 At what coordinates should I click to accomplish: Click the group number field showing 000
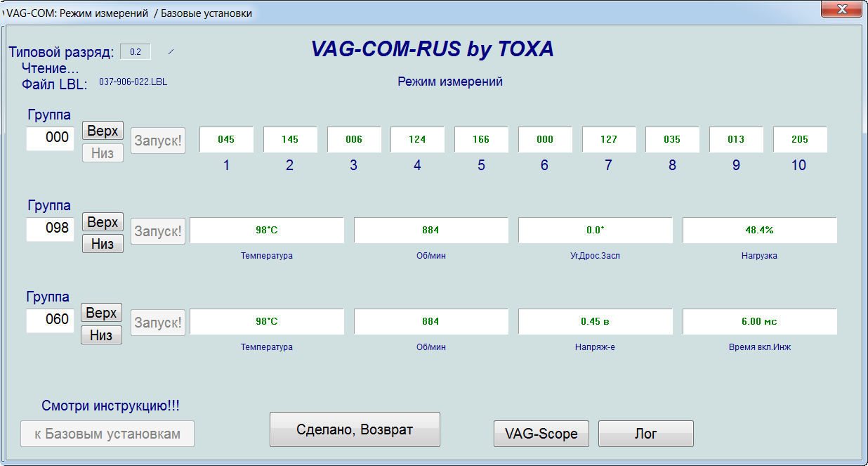pyautogui.click(x=51, y=138)
